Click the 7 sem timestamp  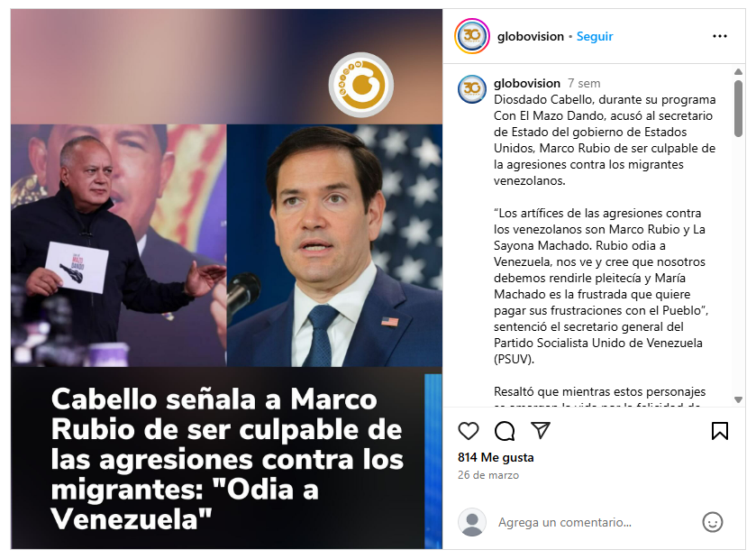pos(584,84)
